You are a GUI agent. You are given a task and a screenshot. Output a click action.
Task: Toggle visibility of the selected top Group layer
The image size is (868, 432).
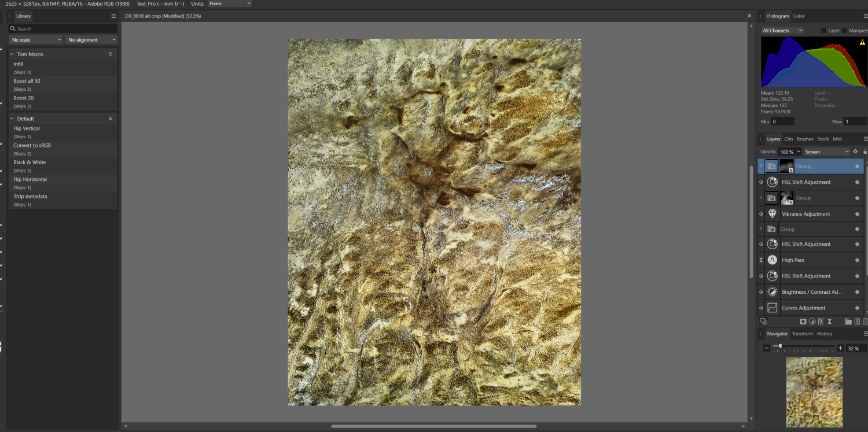(x=858, y=166)
